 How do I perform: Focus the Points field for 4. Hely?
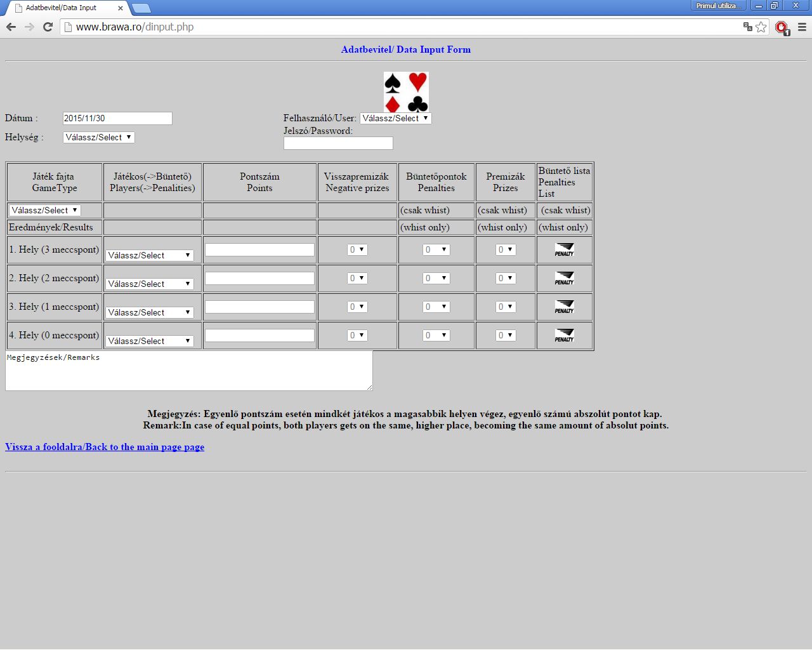pos(259,335)
